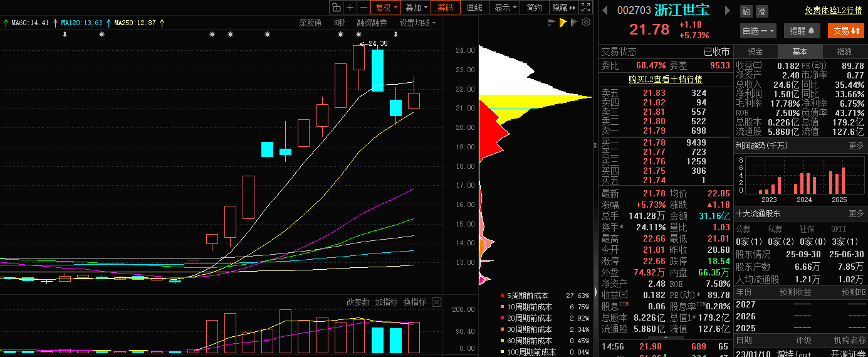Click the 港 Hong Kong badge
The height and width of the screenshot is (357, 868).
click(761, 11)
